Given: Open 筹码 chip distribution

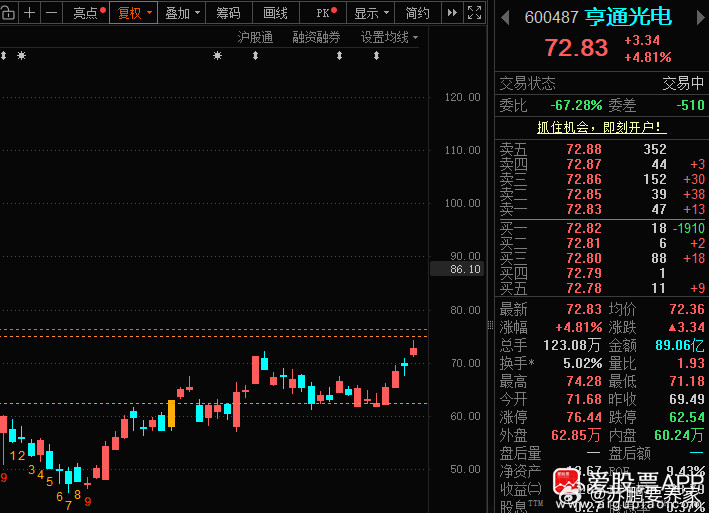Looking at the screenshot, I should pyautogui.click(x=228, y=13).
